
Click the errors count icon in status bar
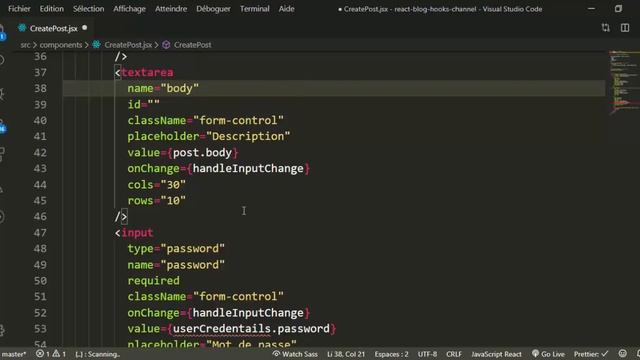(x=40, y=353)
